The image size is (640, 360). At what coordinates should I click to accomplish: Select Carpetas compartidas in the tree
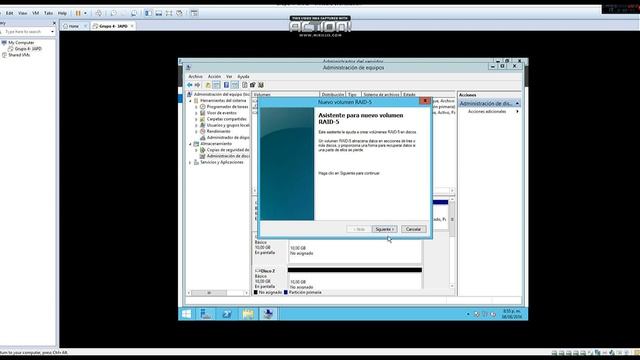click(227, 119)
